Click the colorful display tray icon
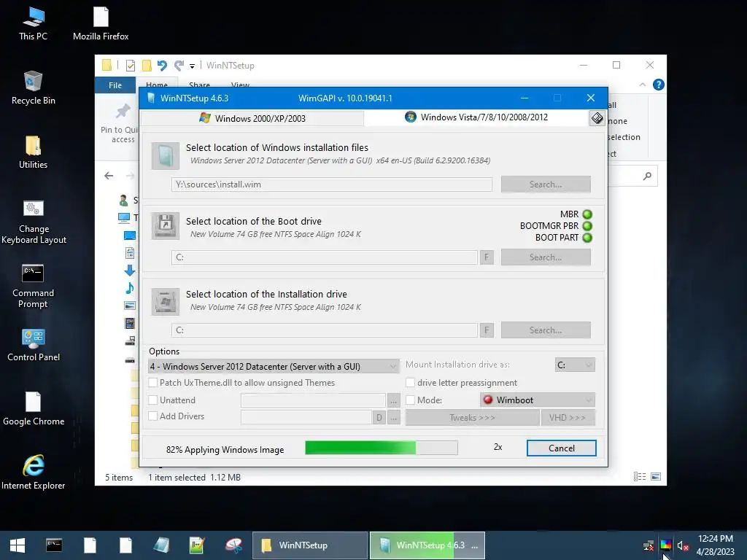747x560 pixels. point(665,545)
